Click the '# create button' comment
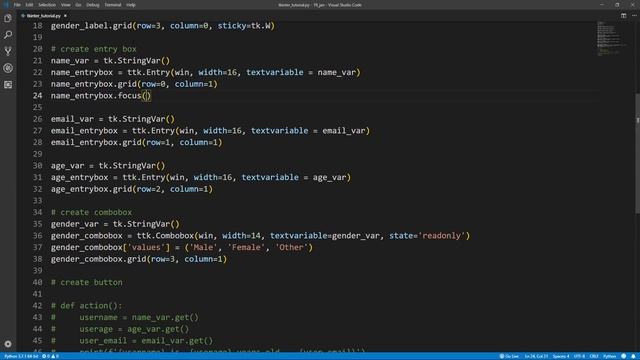This screenshot has height=360, width=640. point(87,282)
